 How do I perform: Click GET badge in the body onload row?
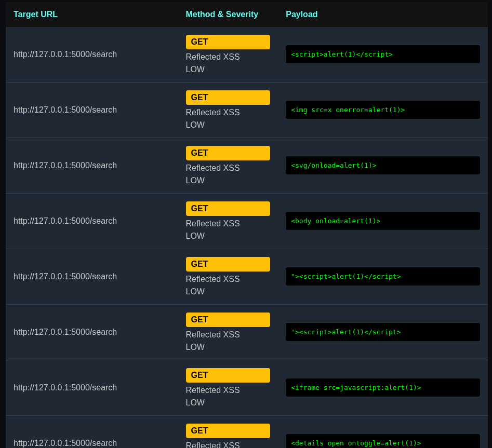click(x=228, y=209)
